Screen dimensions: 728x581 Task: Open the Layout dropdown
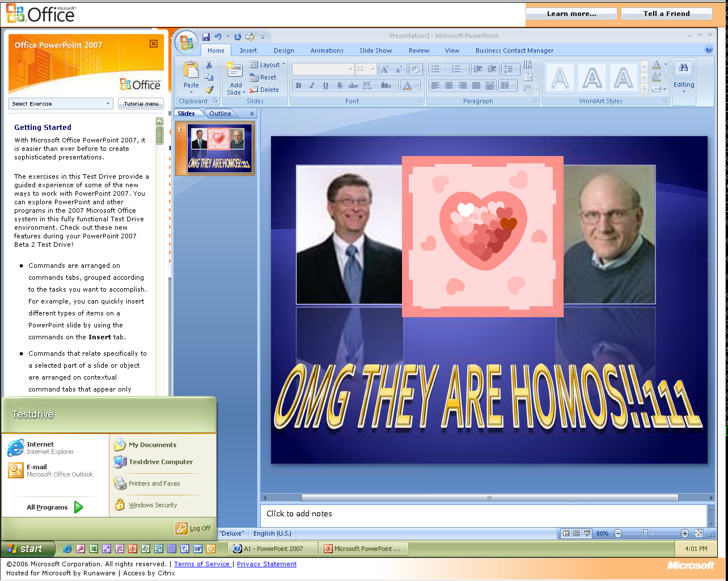coord(268,65)
